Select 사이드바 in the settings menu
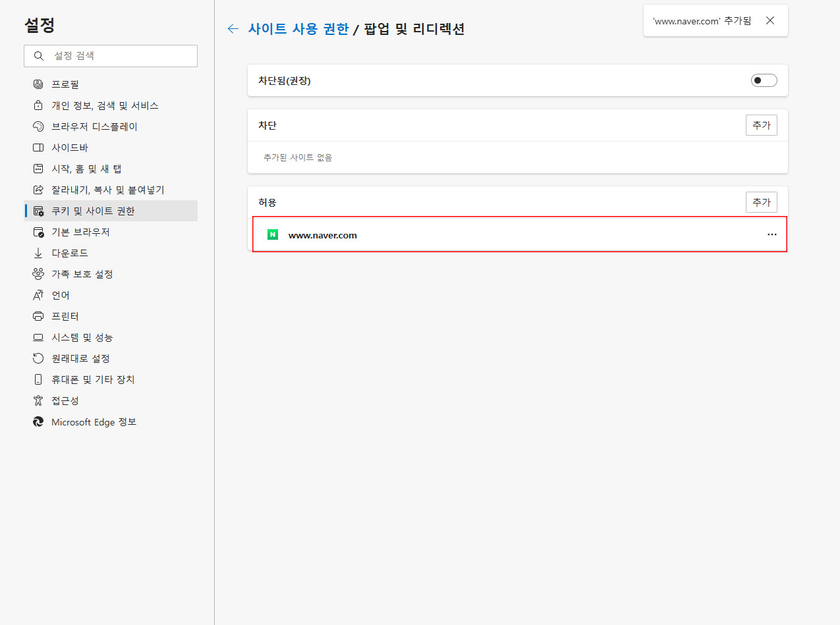Viewport: 840px width, 625px height. coord(111,148)
